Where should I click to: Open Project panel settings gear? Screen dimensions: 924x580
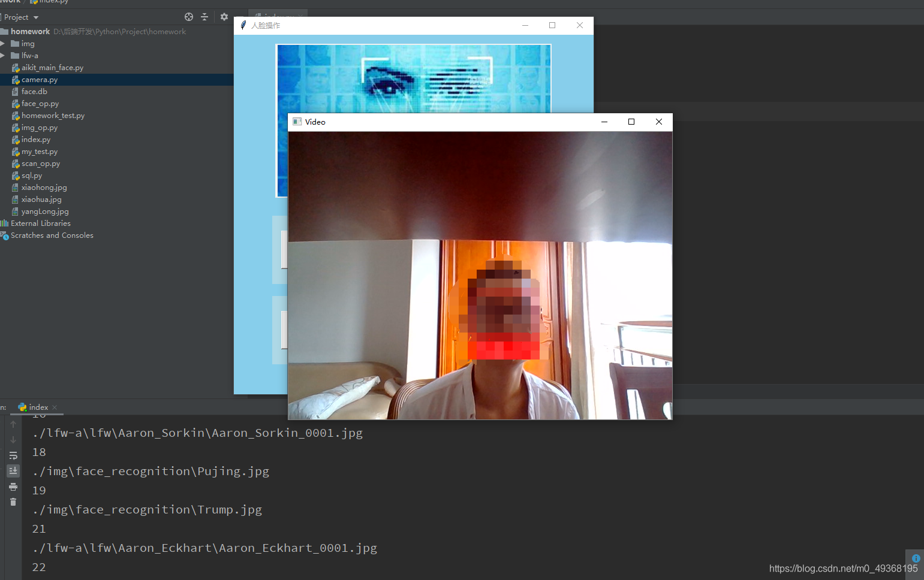[x=224, y=17]
